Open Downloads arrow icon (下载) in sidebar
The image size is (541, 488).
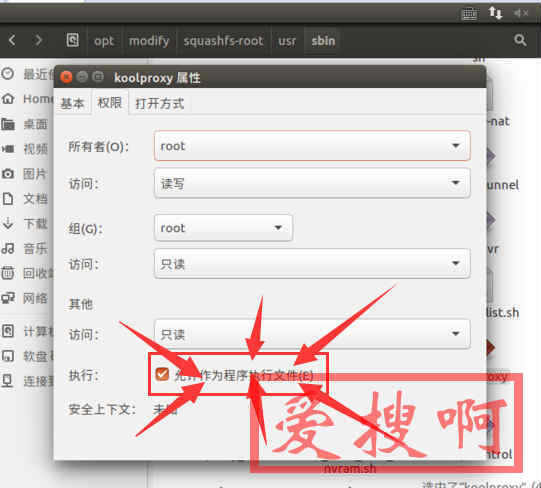tap(8, 224)
